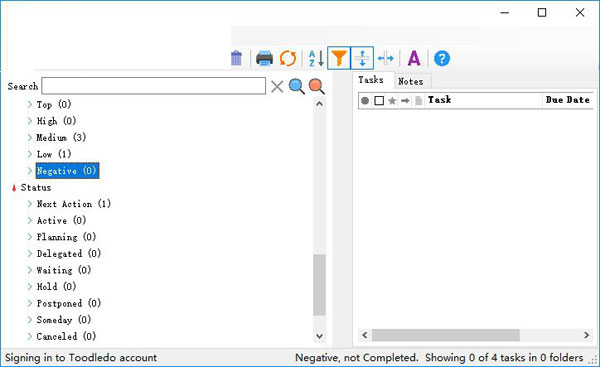Click the tree scrollbar down arrow
Screen dimensions: 600x367
(x=320, y=336)
